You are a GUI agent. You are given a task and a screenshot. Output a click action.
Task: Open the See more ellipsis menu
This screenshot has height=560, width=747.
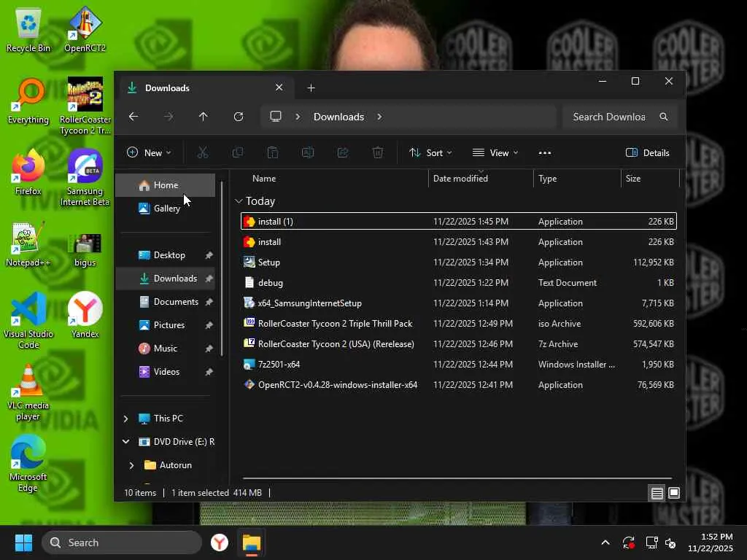pos(544,153)
